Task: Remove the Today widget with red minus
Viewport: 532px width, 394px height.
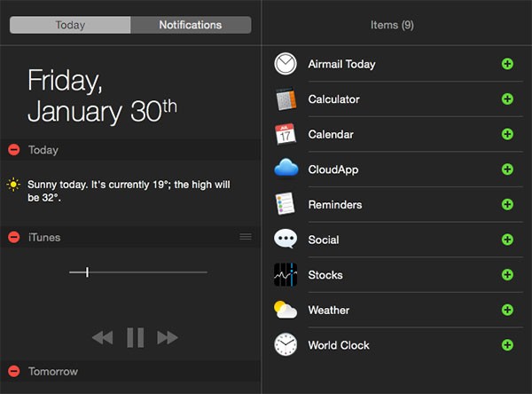Action: (14, 150)
